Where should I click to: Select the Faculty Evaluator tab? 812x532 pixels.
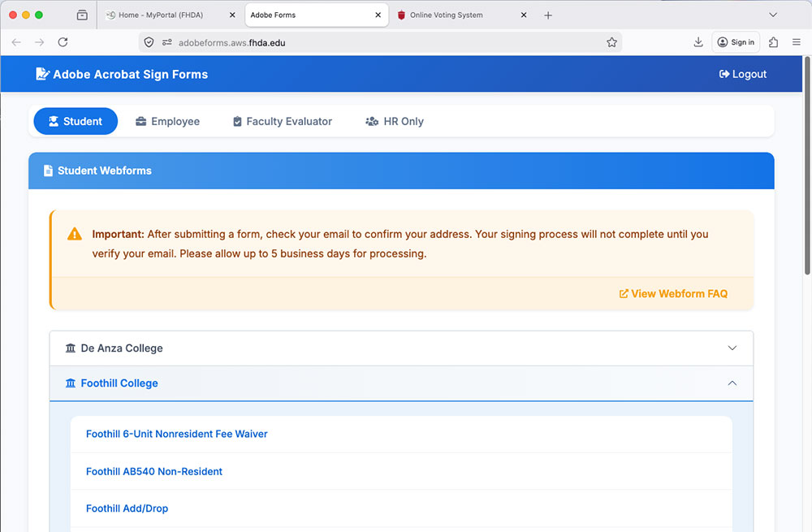282,122
